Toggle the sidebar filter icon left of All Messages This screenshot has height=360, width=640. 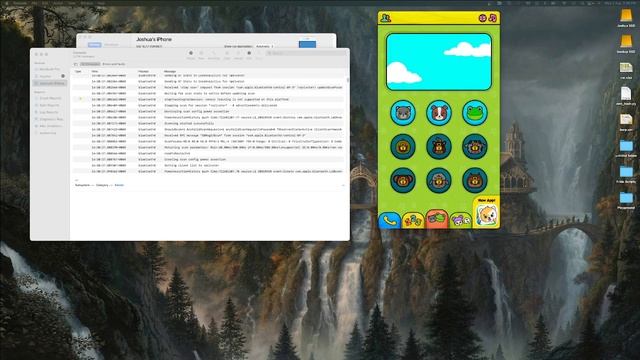[76, 64]
